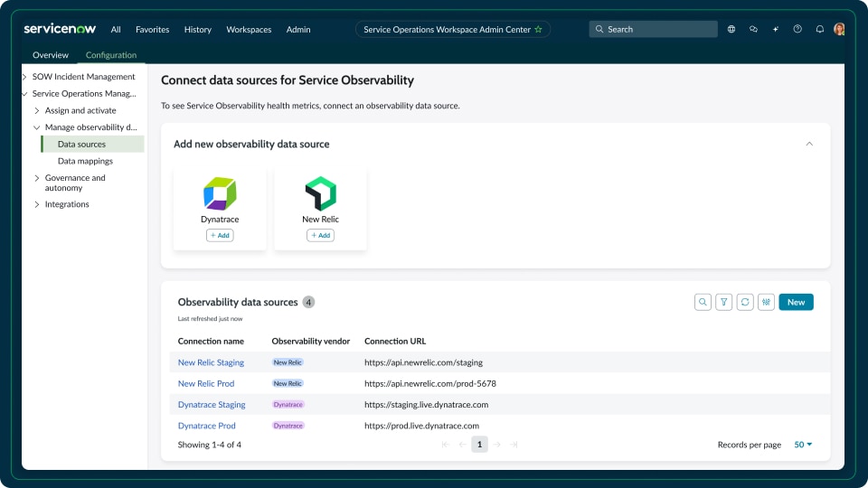
Task: Go to next page arrow
Action: point(496,445)
